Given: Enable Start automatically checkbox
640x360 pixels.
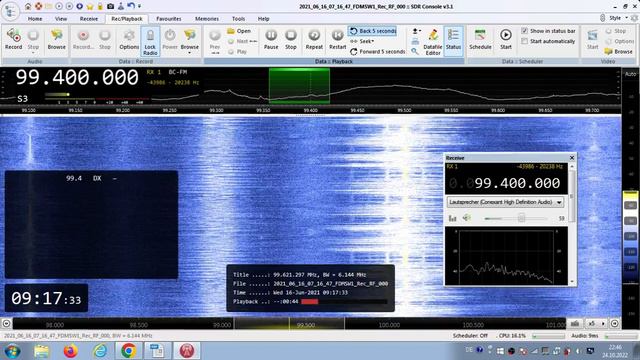Looking at the screenshot, I should coord(524,41).
